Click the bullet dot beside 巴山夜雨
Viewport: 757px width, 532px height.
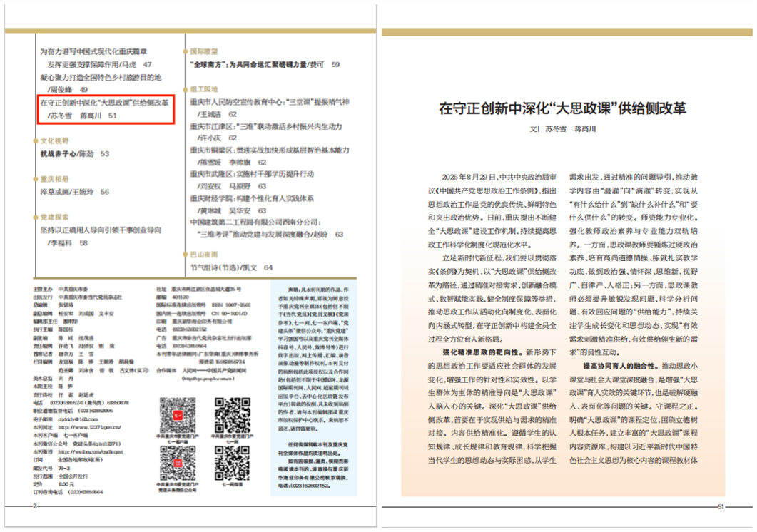186,255
